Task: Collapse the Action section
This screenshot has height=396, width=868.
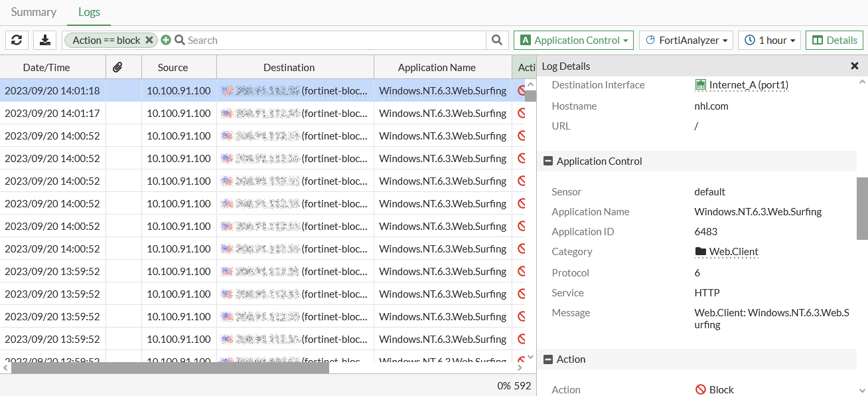Action: (x=547, y=359)
